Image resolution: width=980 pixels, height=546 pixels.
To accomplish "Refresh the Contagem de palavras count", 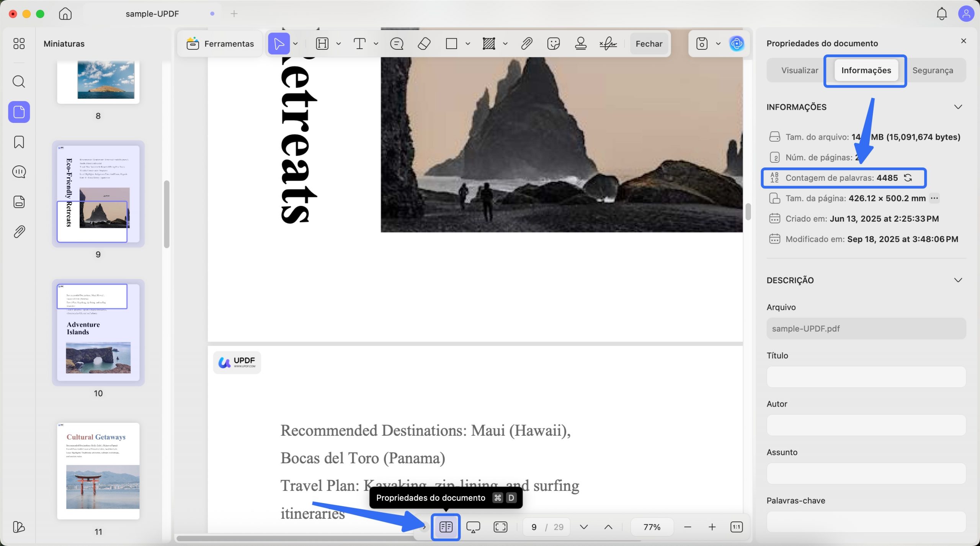I will click(x=909, y=178).
